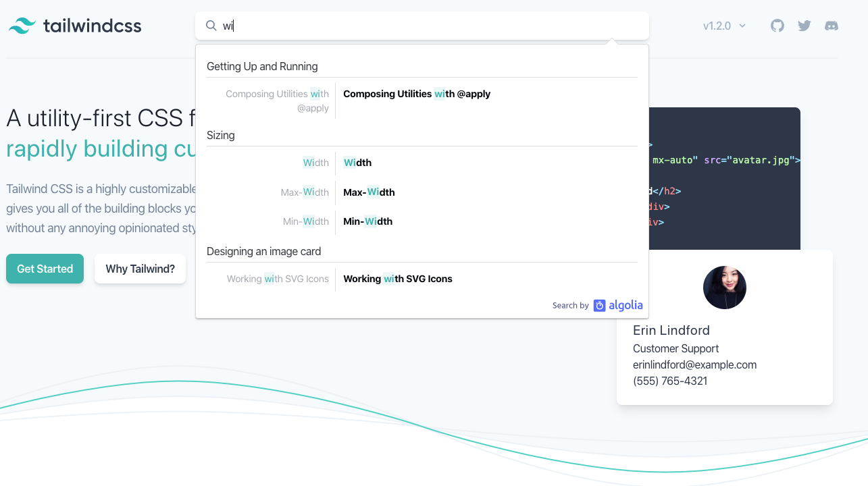Open the v1.2.0 version dropdown
The image size is (868, 486).
(724, 26)
